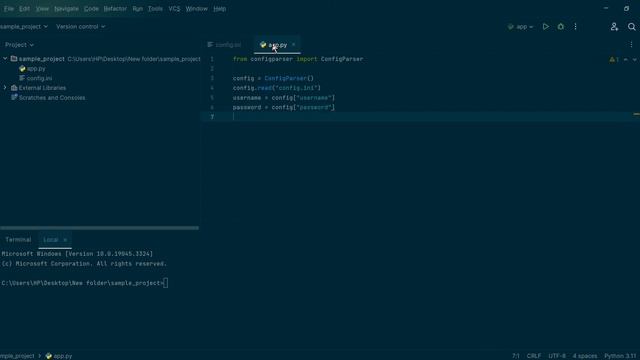This screenshot has height=360, width=640.
Task: Click the terminal command prompt line
Action: 84,283
